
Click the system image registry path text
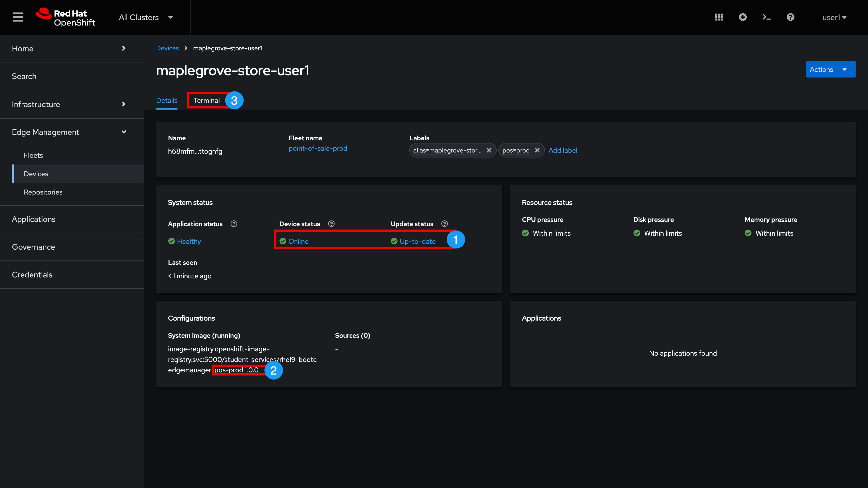[244, 359]
